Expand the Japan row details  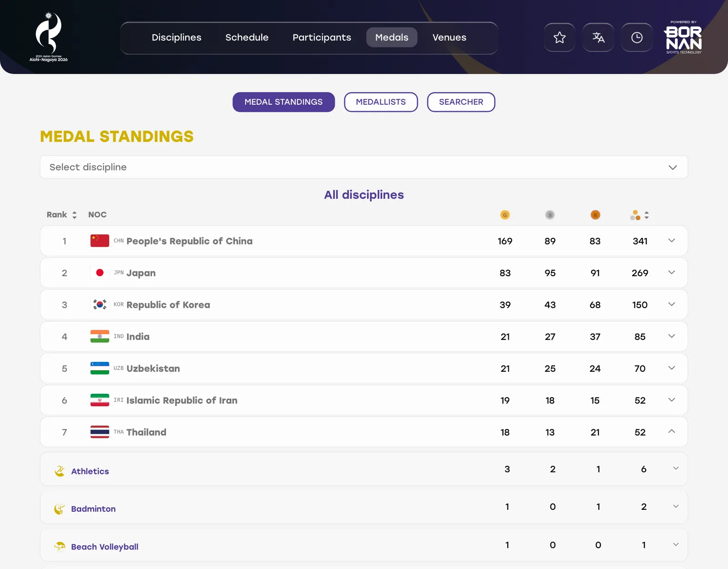672,273
